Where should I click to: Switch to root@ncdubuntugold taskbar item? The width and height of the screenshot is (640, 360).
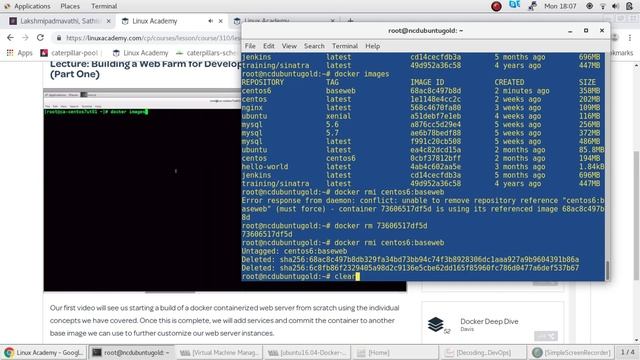pos(131,353)
